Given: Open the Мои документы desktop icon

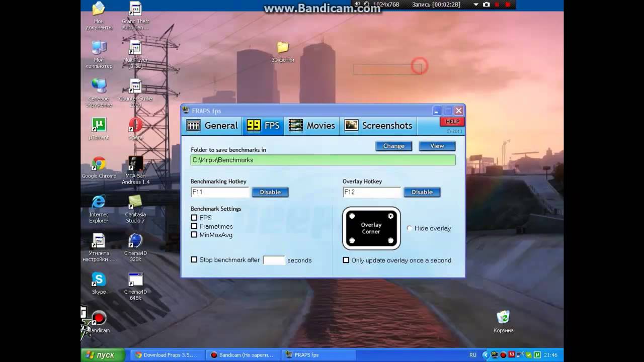Looking at the screenshot, I should 99,16.
